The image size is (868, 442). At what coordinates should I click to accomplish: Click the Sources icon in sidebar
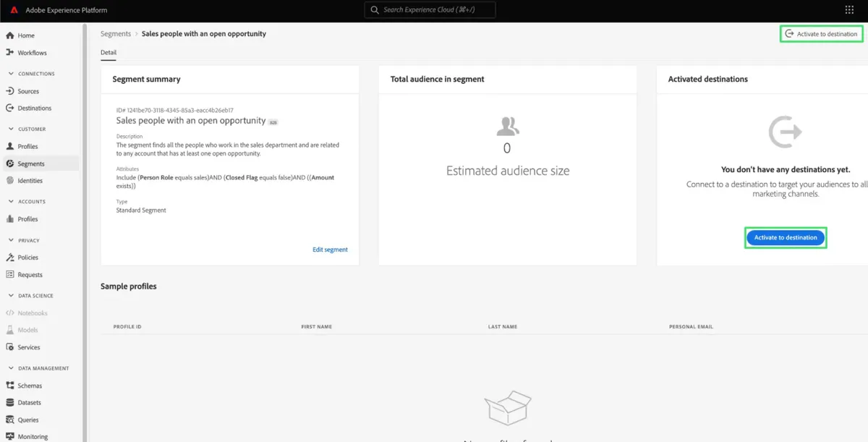[x=10, y=91]
